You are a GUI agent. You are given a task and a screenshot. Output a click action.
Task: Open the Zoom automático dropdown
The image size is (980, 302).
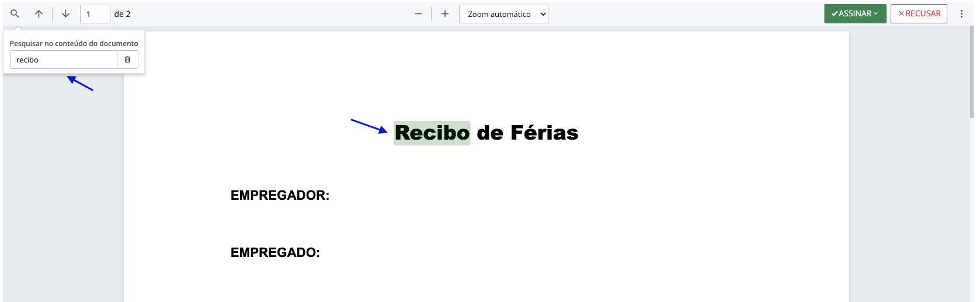coord(503,14)
